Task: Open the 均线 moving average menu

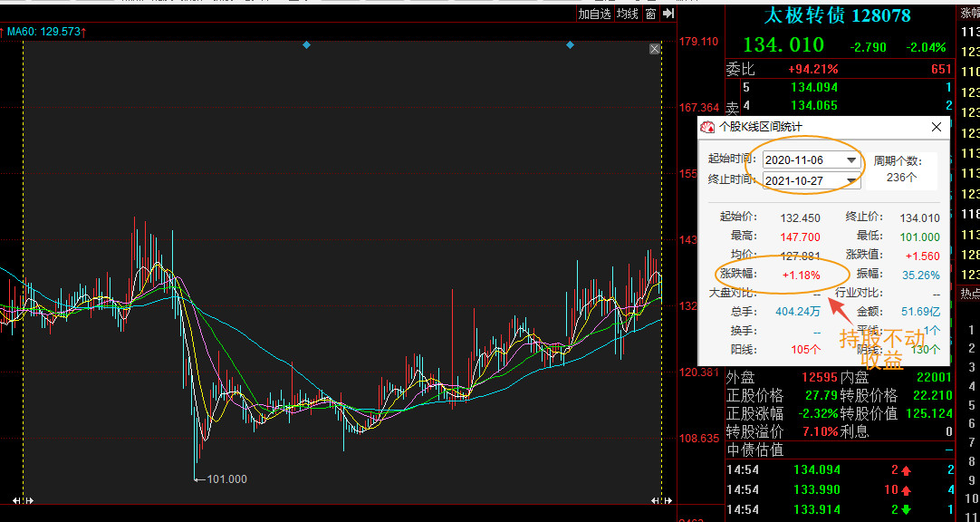Action: pyautogui.click(x=627, y=14)
